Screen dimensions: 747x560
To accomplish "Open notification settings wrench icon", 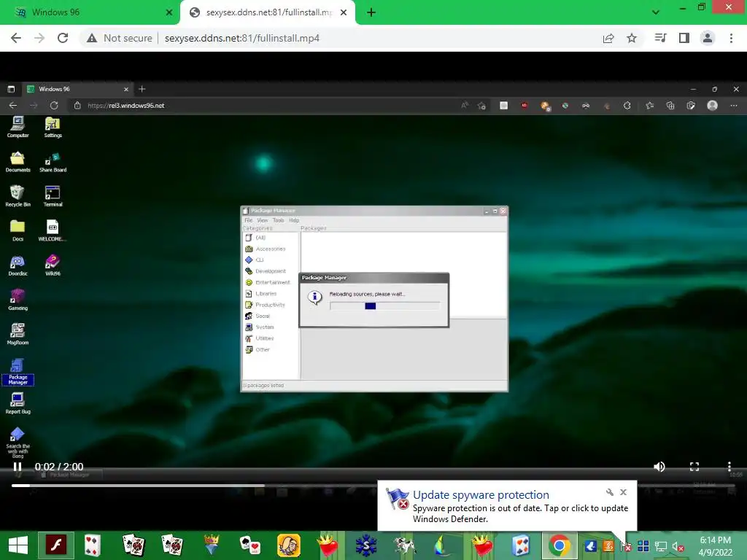I will click(x=610, y=492).
